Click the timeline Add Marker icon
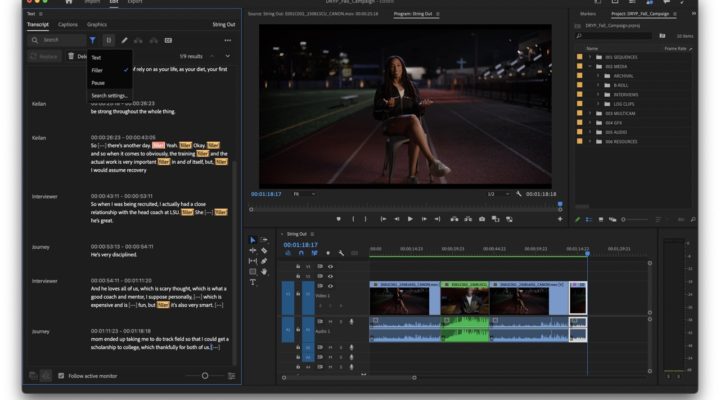The height and width of the screenshot is (400, 720). (328, 253)
